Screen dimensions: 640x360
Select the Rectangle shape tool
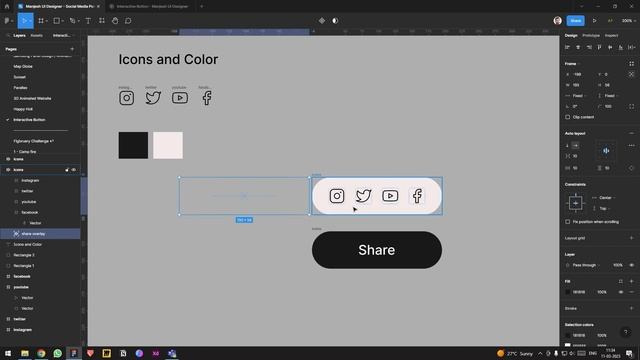57,21
